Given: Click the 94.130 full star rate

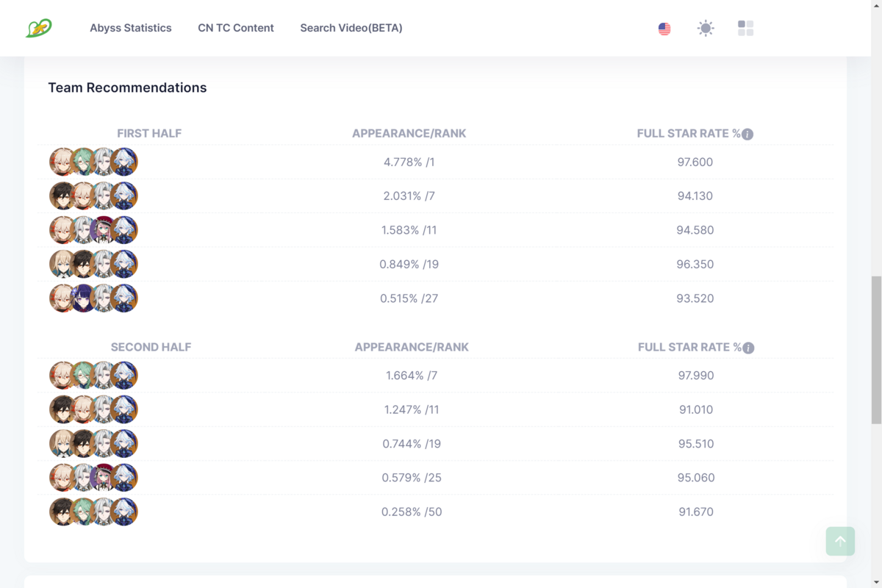Looking at the screenshot, I should [695, 196].
